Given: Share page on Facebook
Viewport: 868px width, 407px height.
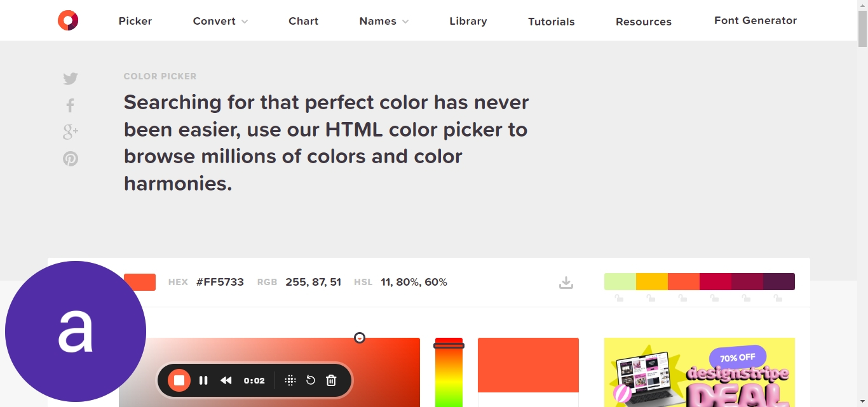Looking at the screenshot, I should tap(71, 105).
